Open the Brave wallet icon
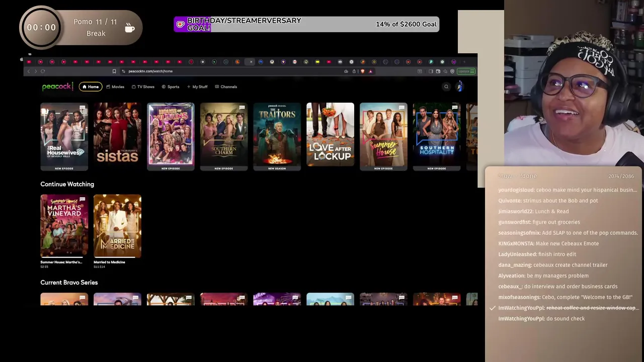The width and height of the screenshot is (644, 362). (438, 71)
